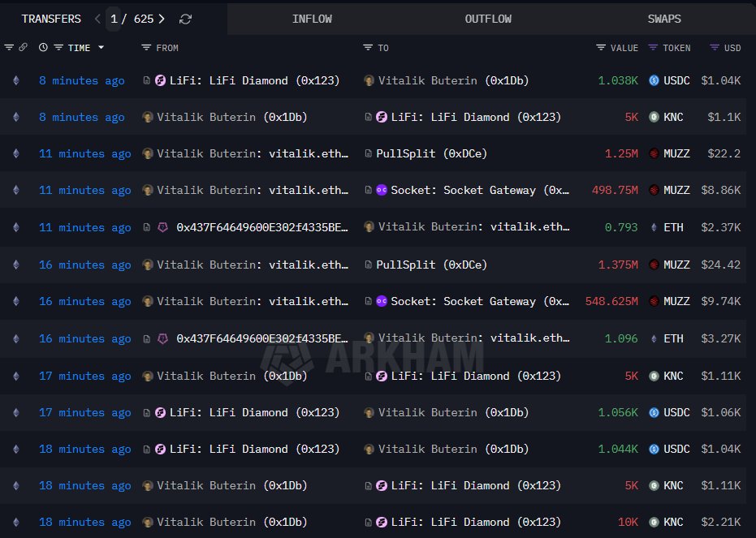Open the chain filter icon in header

coord(9,47)
